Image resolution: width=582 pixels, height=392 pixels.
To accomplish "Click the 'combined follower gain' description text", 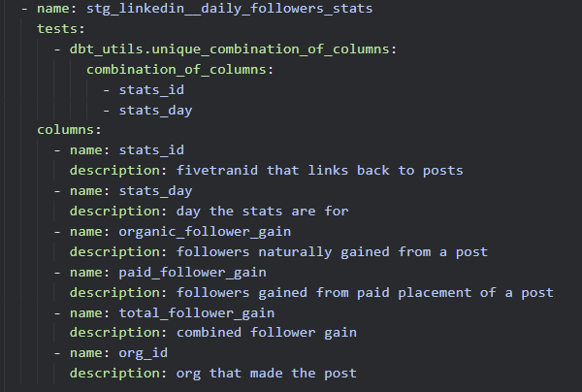I will point(266,333).
